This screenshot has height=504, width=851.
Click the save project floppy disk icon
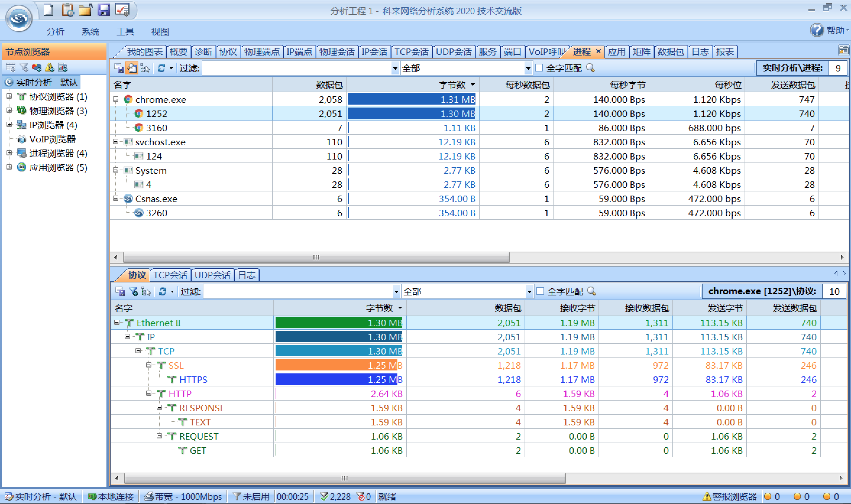pos(103,10)
